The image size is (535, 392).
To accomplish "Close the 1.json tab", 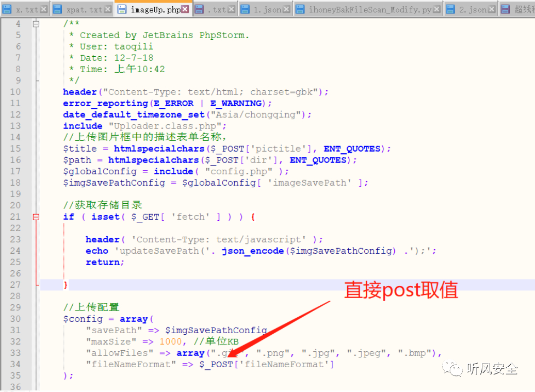I will tap(287, 10).
